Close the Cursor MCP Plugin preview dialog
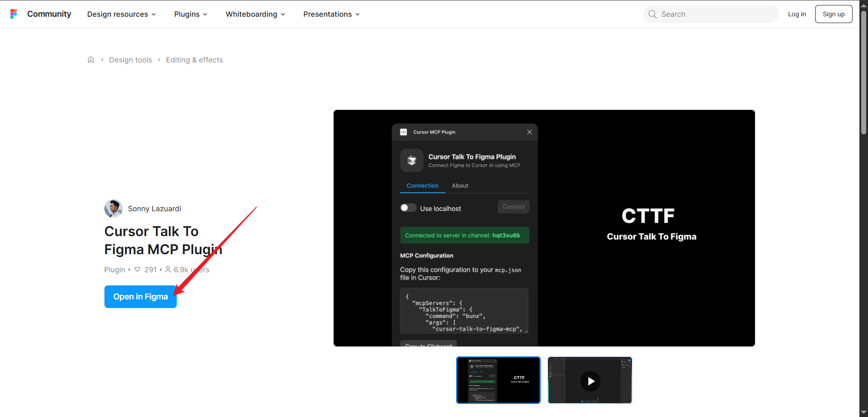The height and width of the screenshot is (417, 868). (x=529, y=132)
